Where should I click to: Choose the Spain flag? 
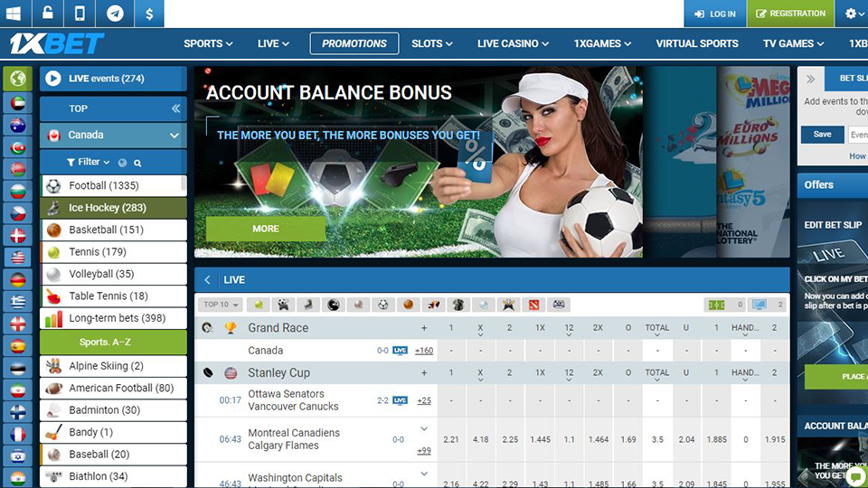(18, 346)
